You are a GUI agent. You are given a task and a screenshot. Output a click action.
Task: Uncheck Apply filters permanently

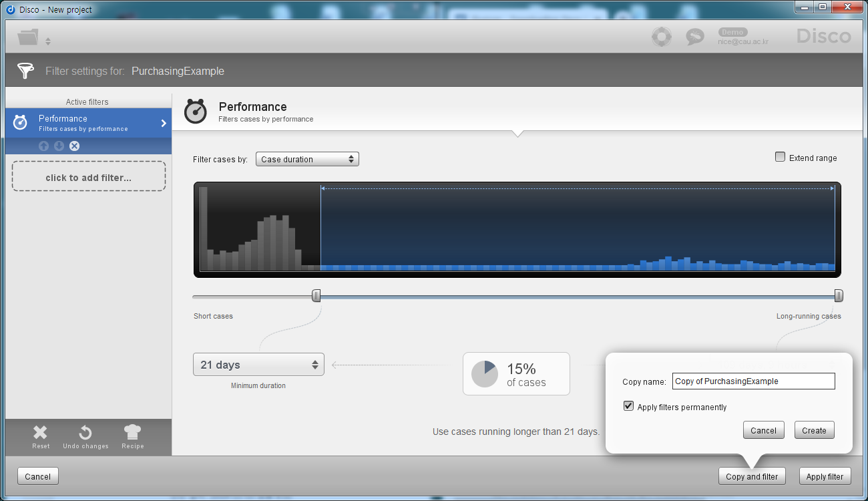[x=628, y=406]
